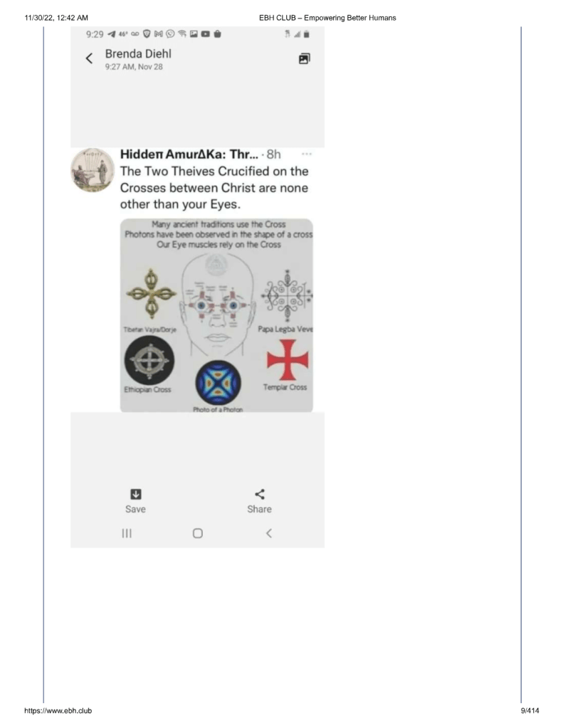Open the recent apps navigation button
Viewport: 563px width, 728px height.
point(127,533)
